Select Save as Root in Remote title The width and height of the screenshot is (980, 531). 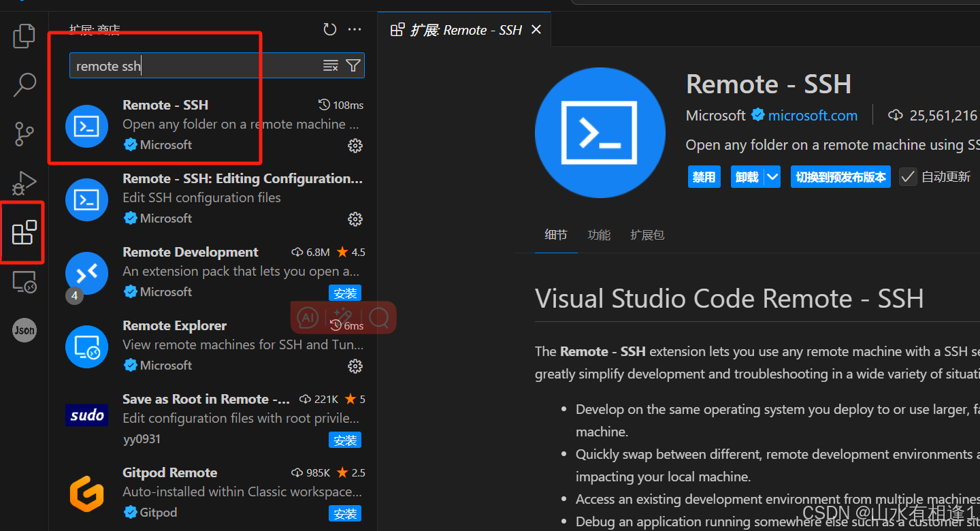(x=206, y=399)
